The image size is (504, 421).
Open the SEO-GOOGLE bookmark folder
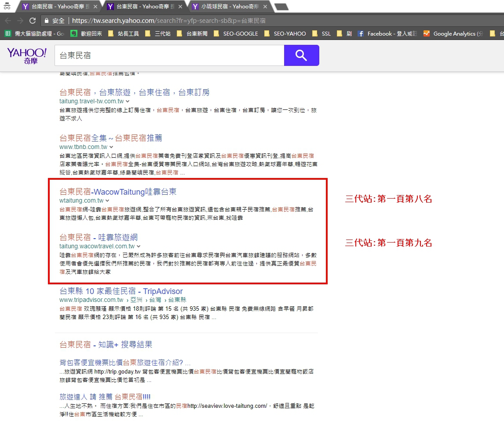(236, 33)
